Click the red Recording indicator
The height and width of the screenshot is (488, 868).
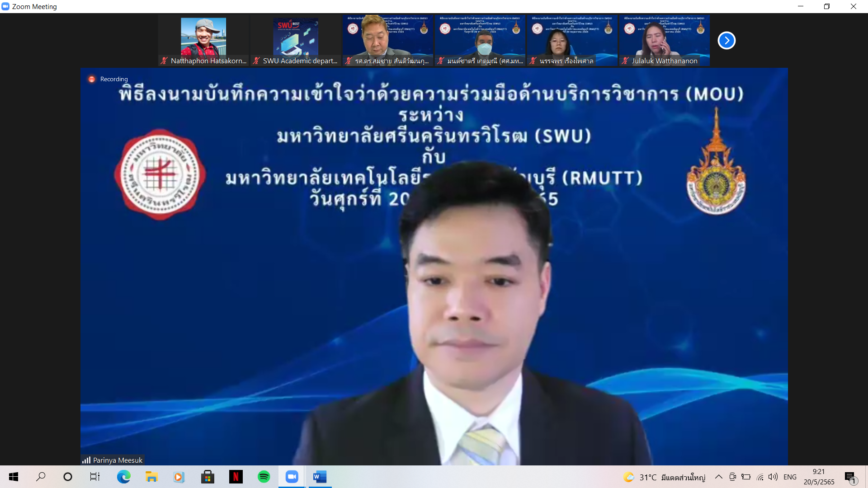[x=92, y=79]
